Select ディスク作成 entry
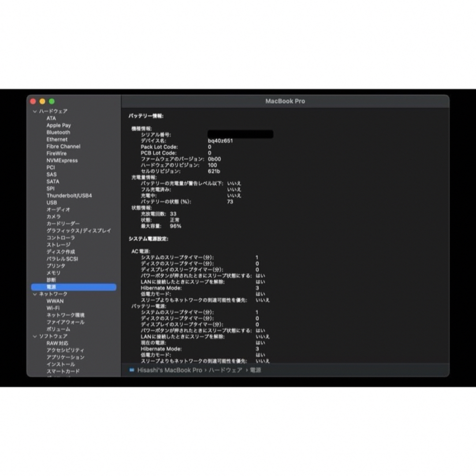The height and width of the screenshot is (476, 476). point(61,252)
